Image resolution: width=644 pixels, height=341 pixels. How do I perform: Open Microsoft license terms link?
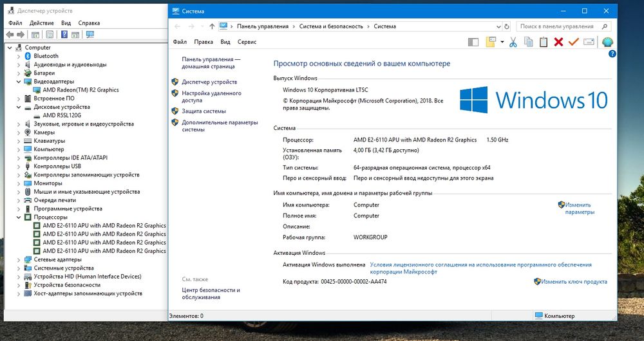[480, 268]
